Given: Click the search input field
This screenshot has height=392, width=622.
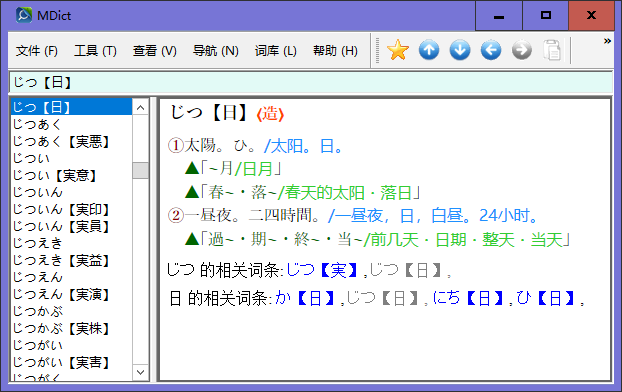Looking at the screenshot, I should pyautogui.click(x=311, y=83).
